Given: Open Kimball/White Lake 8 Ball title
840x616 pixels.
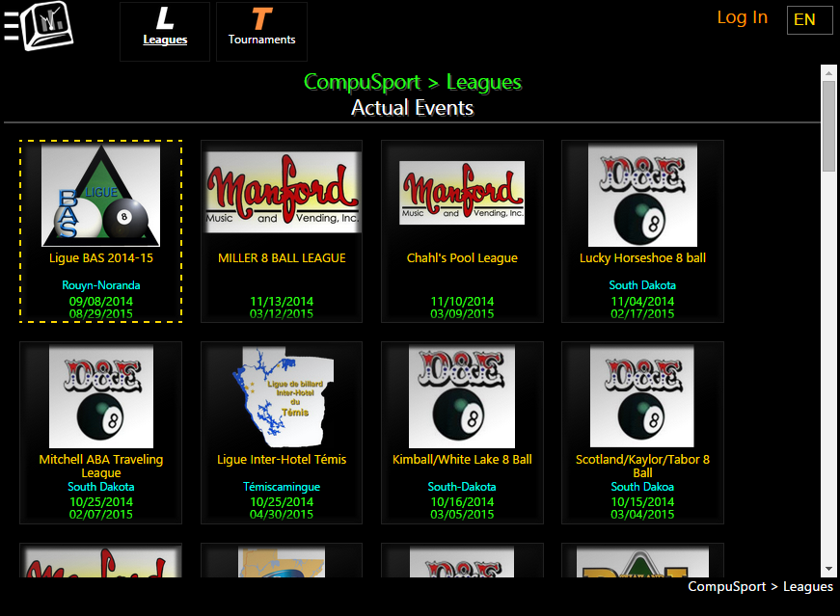Looking at the screenshot, I should 462,459.
